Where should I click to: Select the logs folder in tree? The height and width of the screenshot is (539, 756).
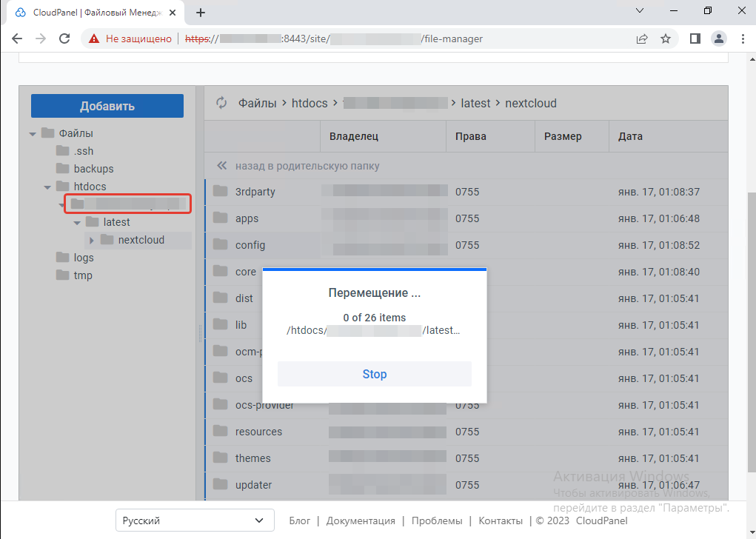pyautogui.click(x=84, y=258)
